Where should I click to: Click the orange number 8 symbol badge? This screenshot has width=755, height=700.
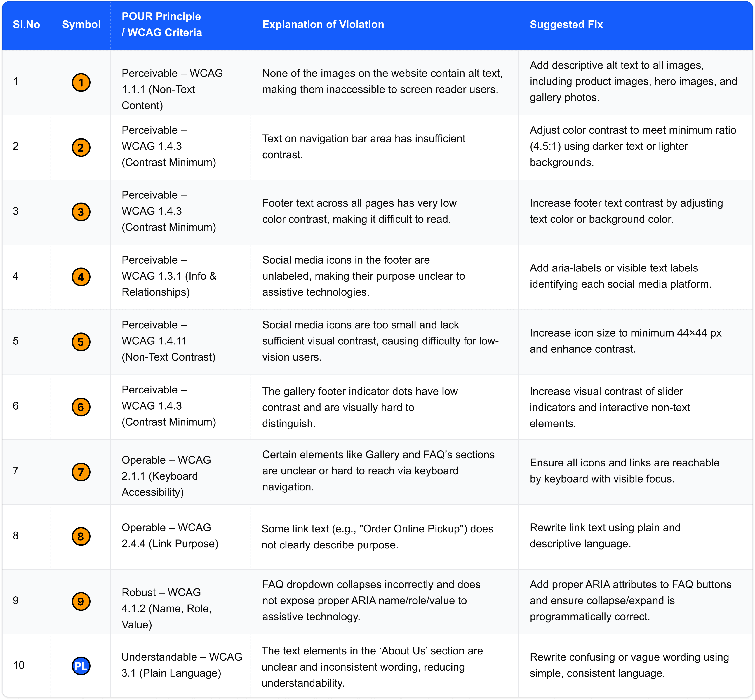(x=81, y=536)
